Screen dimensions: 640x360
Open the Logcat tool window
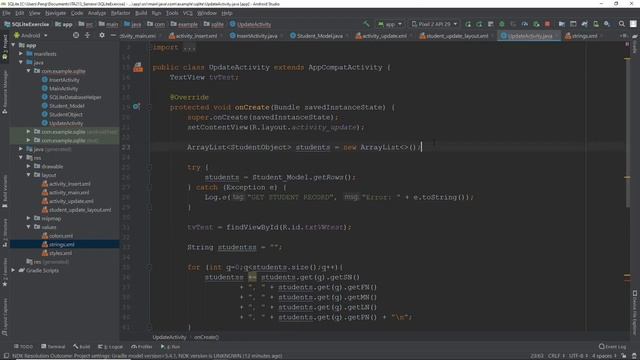(110, 347)
